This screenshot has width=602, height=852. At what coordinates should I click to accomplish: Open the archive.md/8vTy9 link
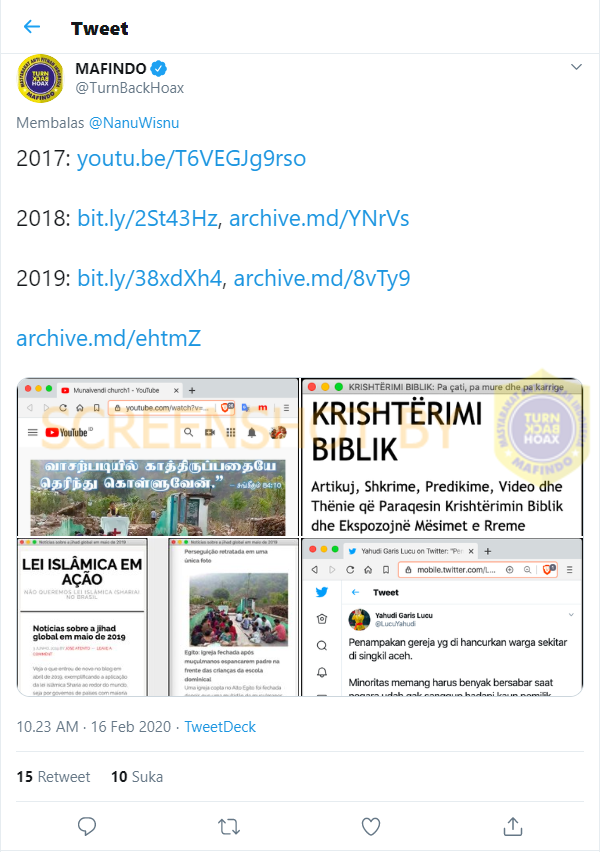click(x=322, y=278)
